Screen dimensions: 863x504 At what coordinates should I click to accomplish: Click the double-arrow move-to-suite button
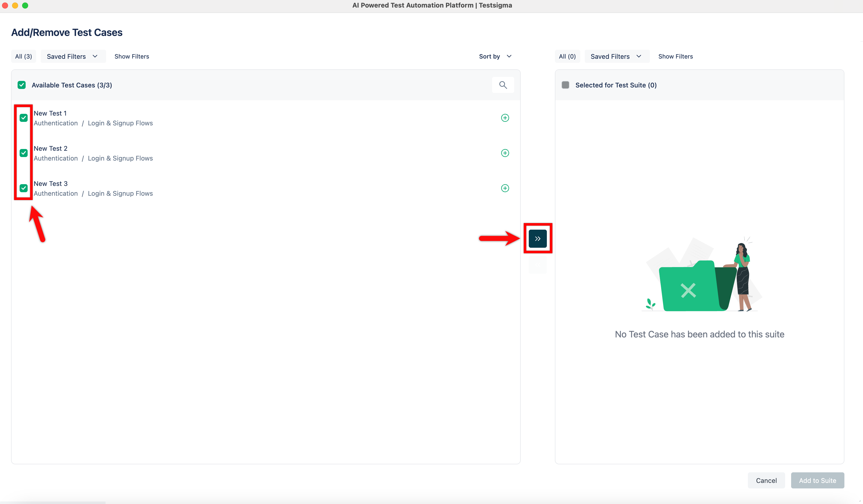tap(537, 239)
